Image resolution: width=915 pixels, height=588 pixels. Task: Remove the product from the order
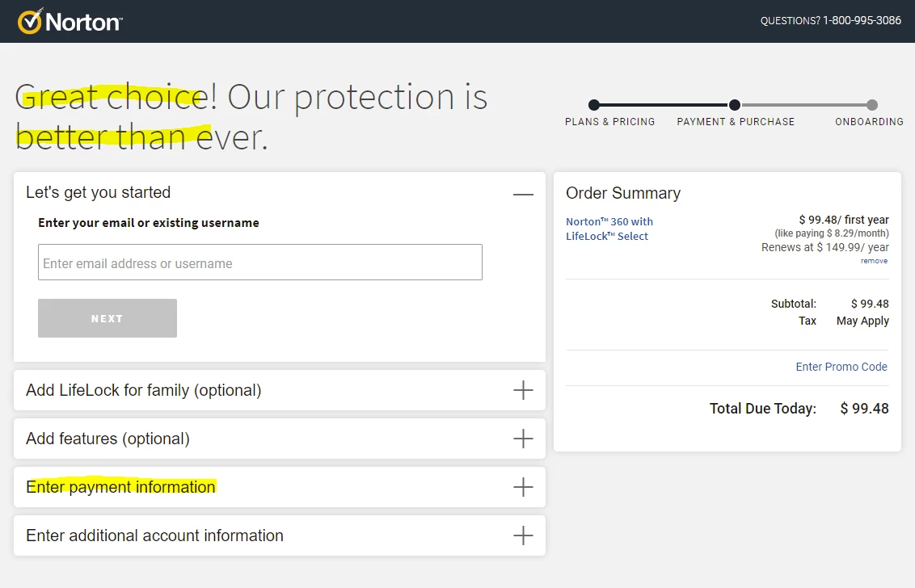tap(874, 261)
